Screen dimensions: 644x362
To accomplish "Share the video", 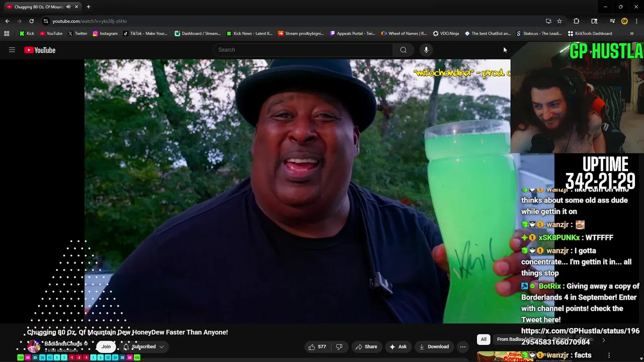I will (x=366, y=346).
